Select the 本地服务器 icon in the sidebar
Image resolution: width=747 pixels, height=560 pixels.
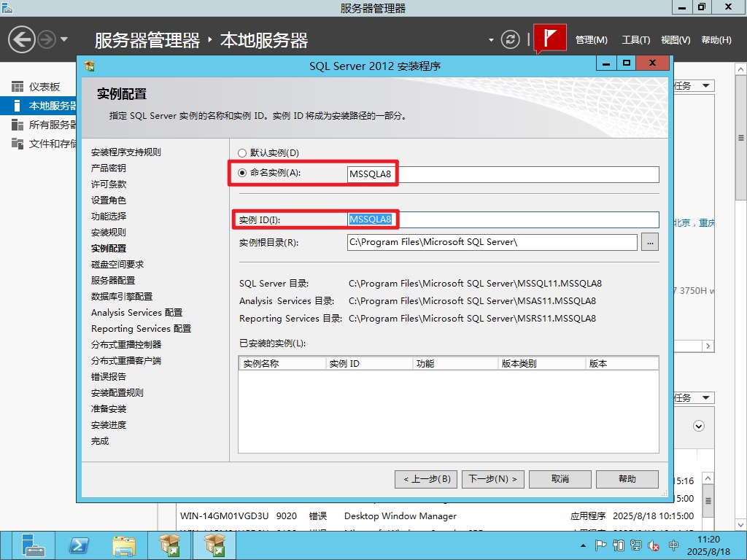pos(18,106)
